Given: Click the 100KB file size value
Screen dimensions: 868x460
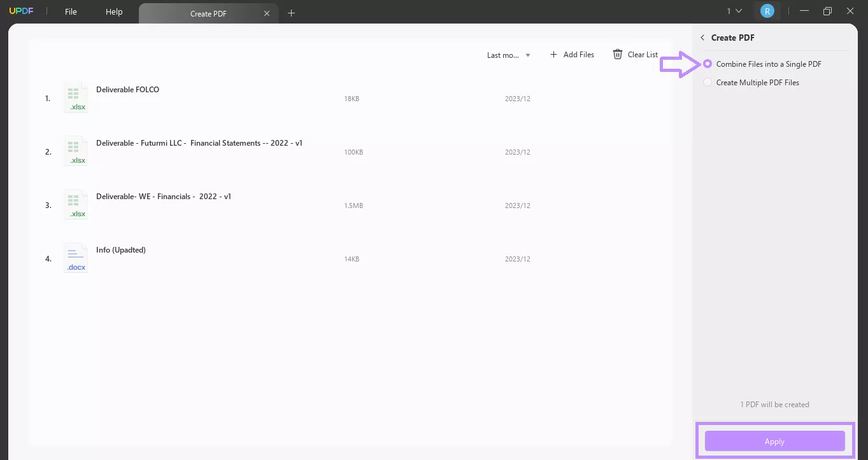Looking at the screenshot, I should [353, 153].
